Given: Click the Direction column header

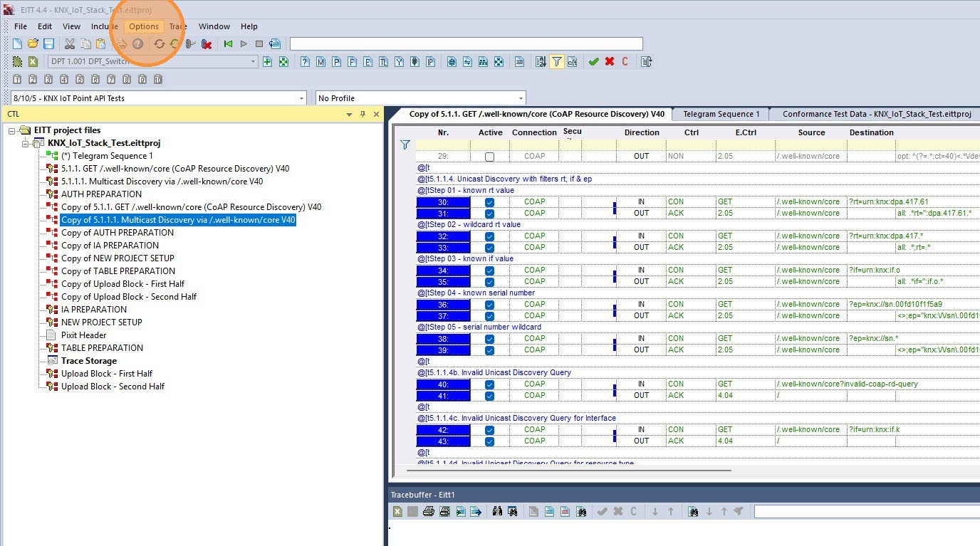Looking at the screenshot, I should point(642,132).
